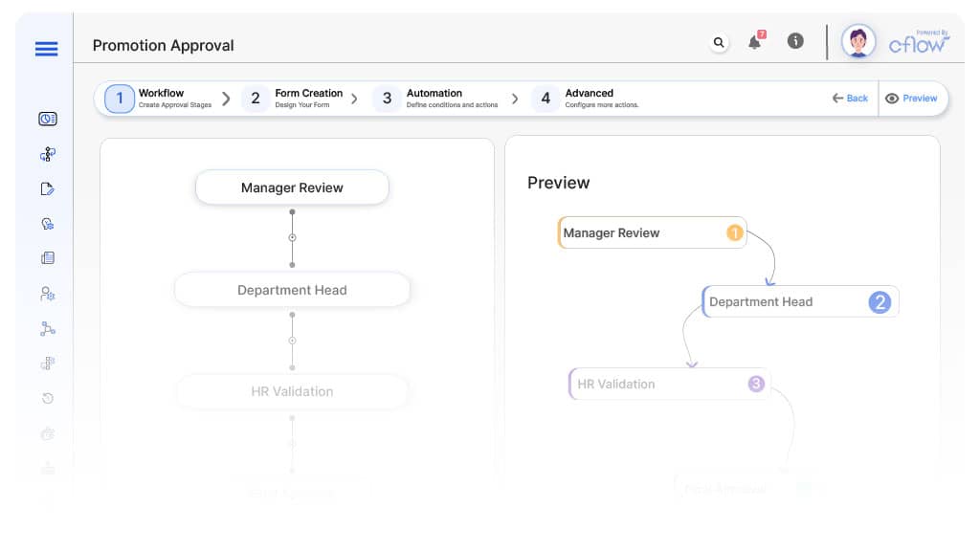
Task: Click the Preview panel heading
Action: [x=558, y=183]
